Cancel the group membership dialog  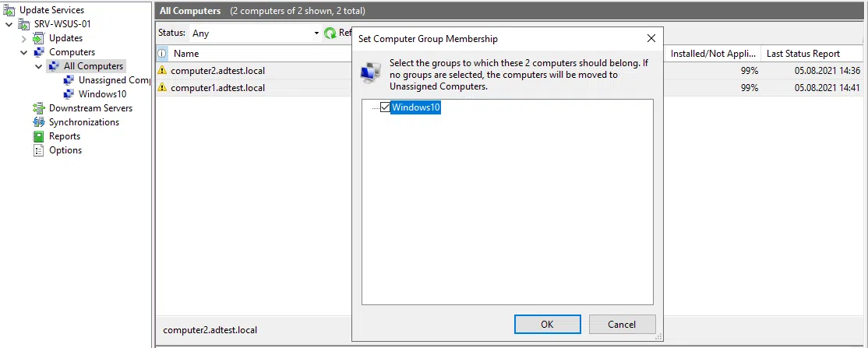[622, 324]
